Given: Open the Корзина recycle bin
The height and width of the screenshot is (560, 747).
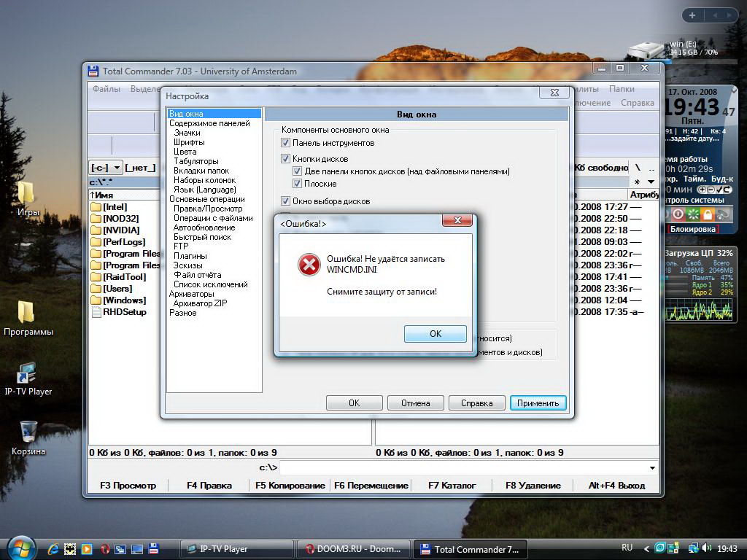Looking at the screenshot, I should pos(28,432).
